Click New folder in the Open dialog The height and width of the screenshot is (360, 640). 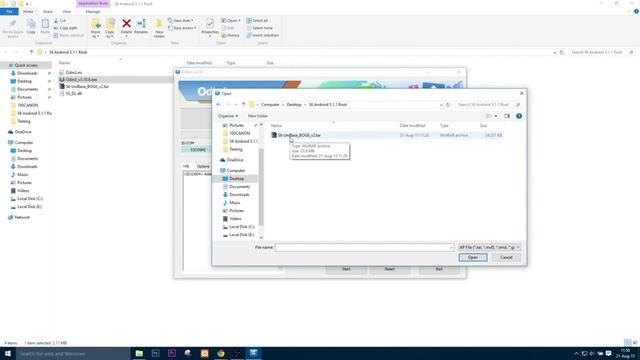[x=258, y=116]
